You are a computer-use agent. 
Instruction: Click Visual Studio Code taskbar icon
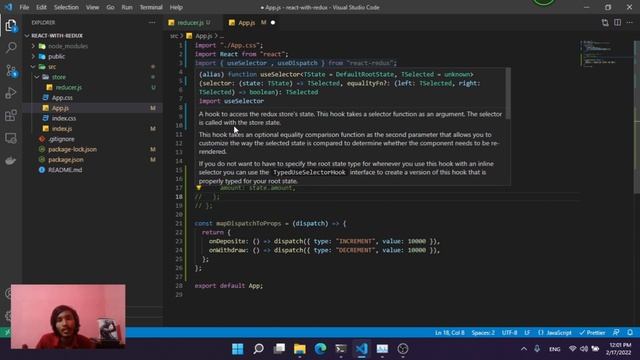[x=362, y=349]
